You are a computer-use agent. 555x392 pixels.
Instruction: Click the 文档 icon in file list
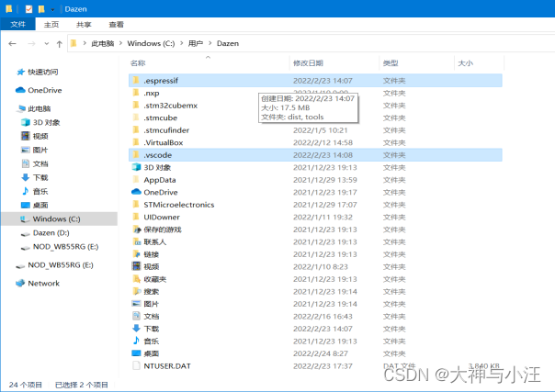(x=136, y=316)
